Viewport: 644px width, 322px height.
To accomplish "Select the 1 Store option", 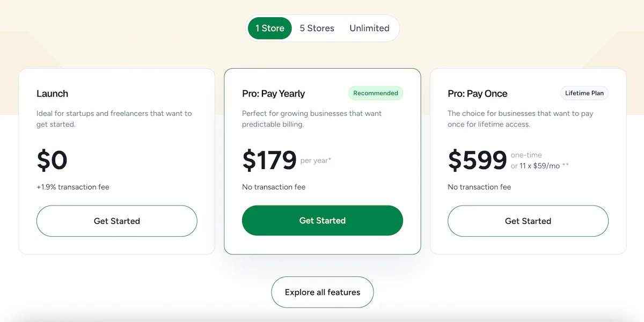I will click(270, 28).
